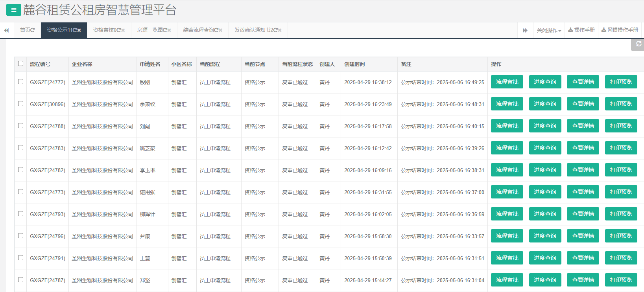Open the 资格审核0 tab

(104, 30)
